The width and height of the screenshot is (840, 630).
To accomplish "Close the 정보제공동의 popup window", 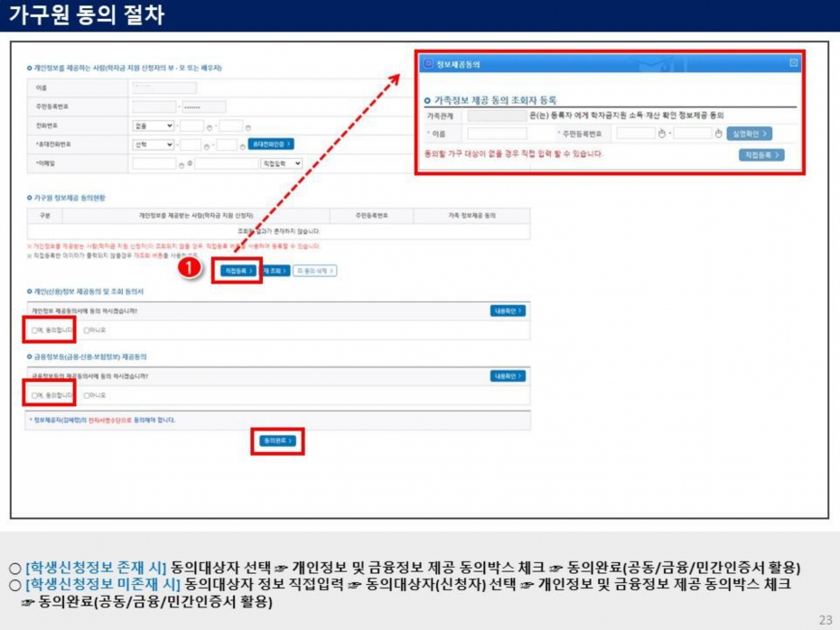I will click(793, 63).
